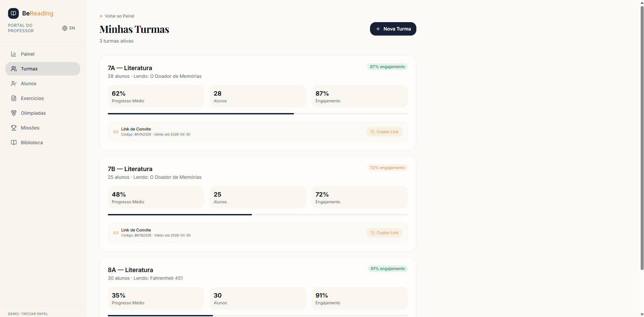
Task: Click the 28 Alunos card
Action: coord(258,96)
